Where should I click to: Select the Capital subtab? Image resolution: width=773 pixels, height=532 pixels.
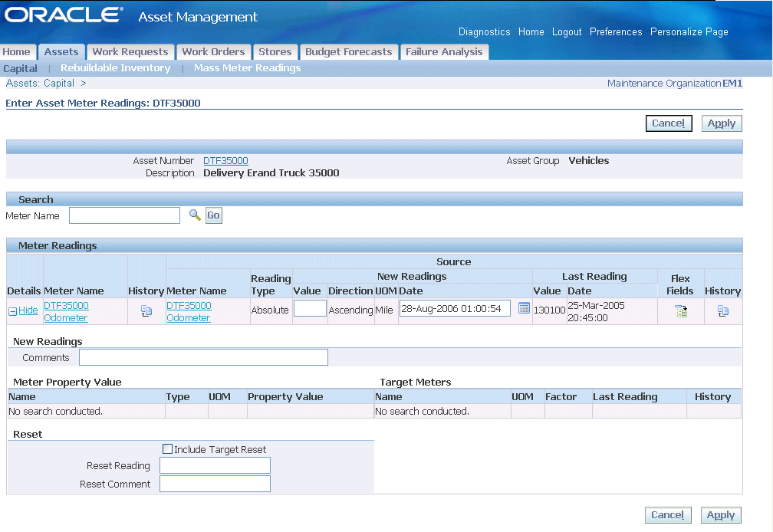[20, 68]
